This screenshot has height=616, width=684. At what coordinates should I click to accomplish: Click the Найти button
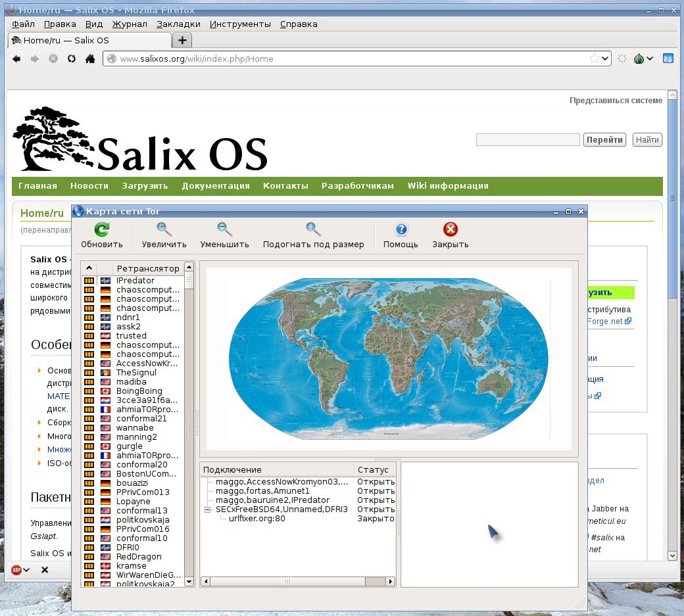pos(647,139)
